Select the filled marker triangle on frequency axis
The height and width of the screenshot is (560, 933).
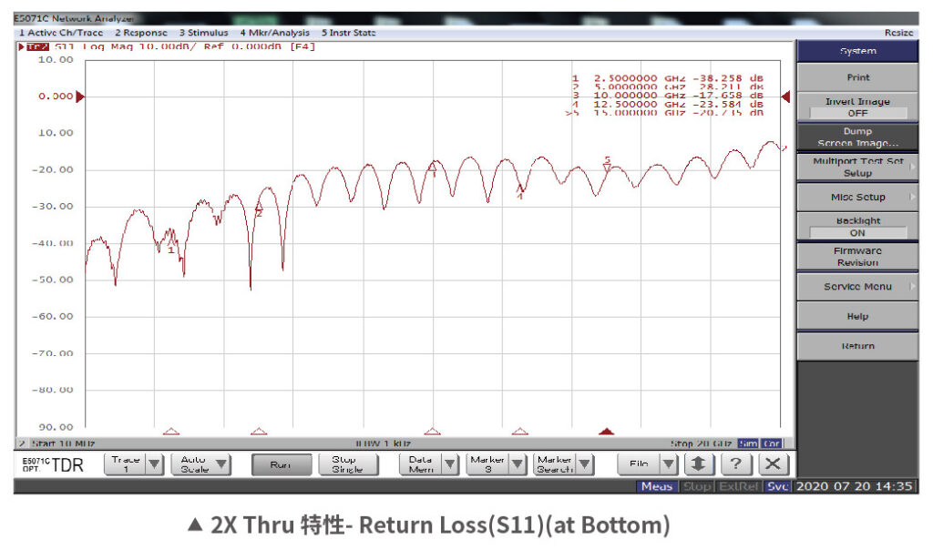(607, 433)
